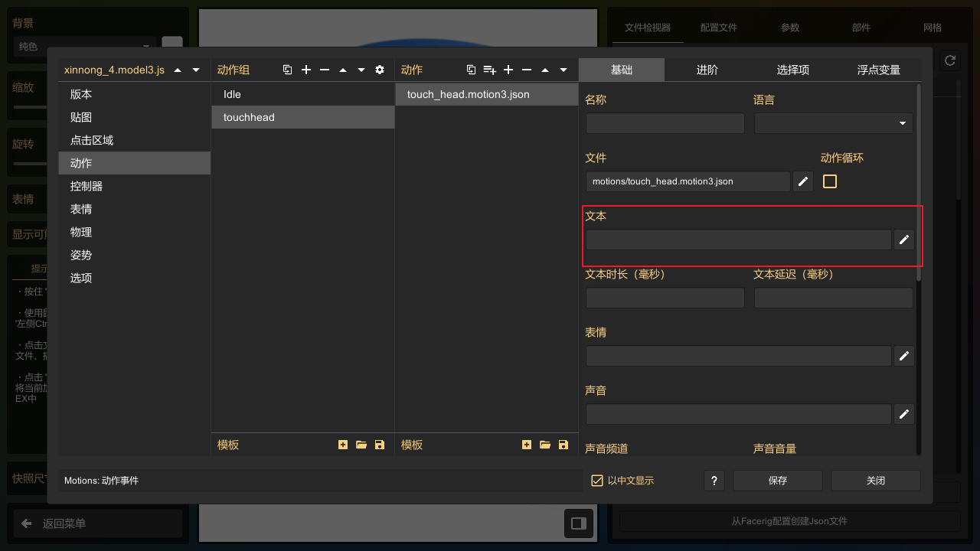The width and height of the screenshot is (980, 551).
Task: Add a new motion group with plus icon
Action: pyautogui.click(x=306, y=70)
